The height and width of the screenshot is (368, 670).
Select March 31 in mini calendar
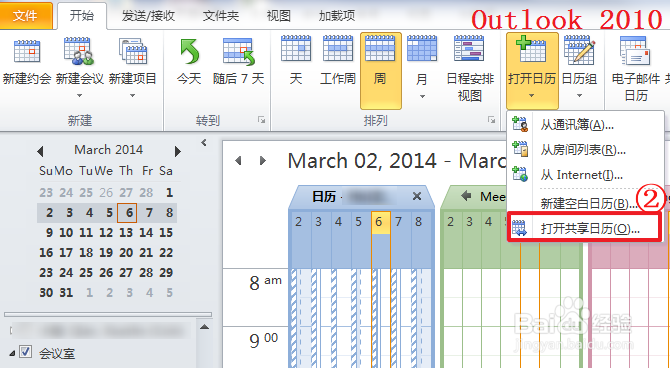click(x=66, y=293)
